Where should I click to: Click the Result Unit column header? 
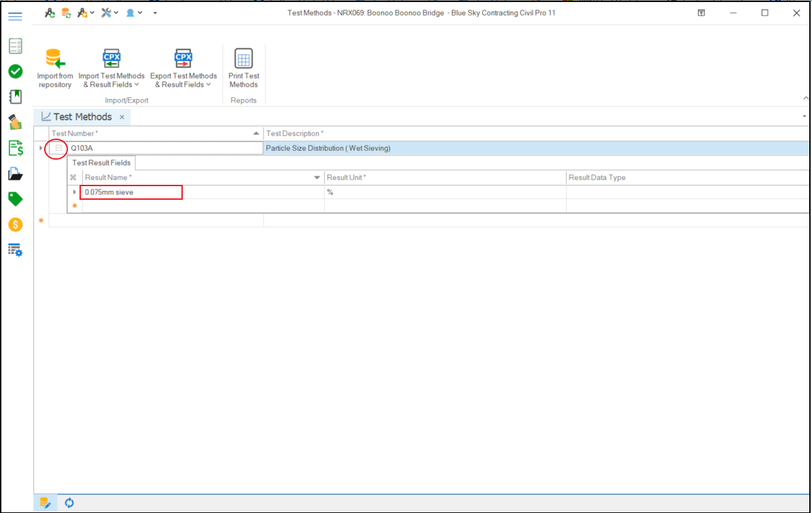(x=445, y=177)
